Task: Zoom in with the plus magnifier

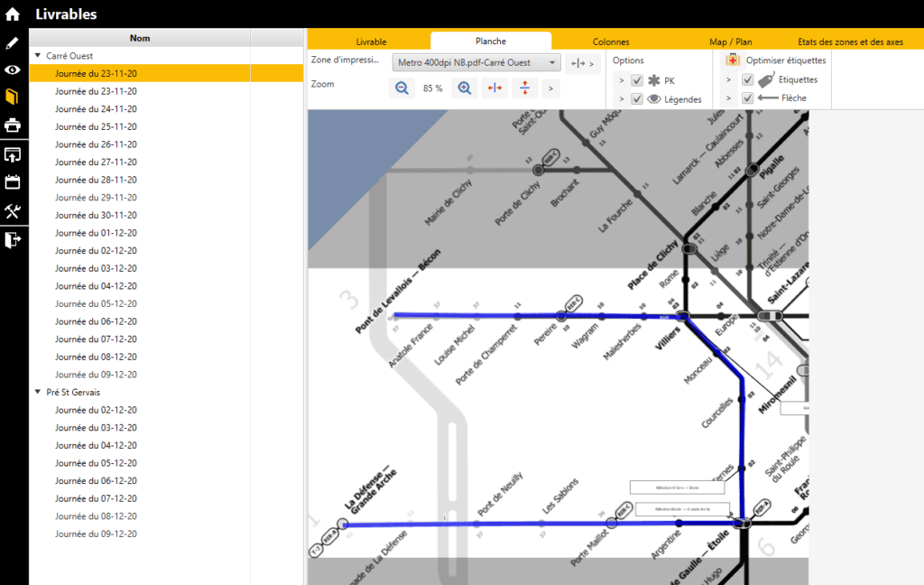Action: click(x=465, y=88)
